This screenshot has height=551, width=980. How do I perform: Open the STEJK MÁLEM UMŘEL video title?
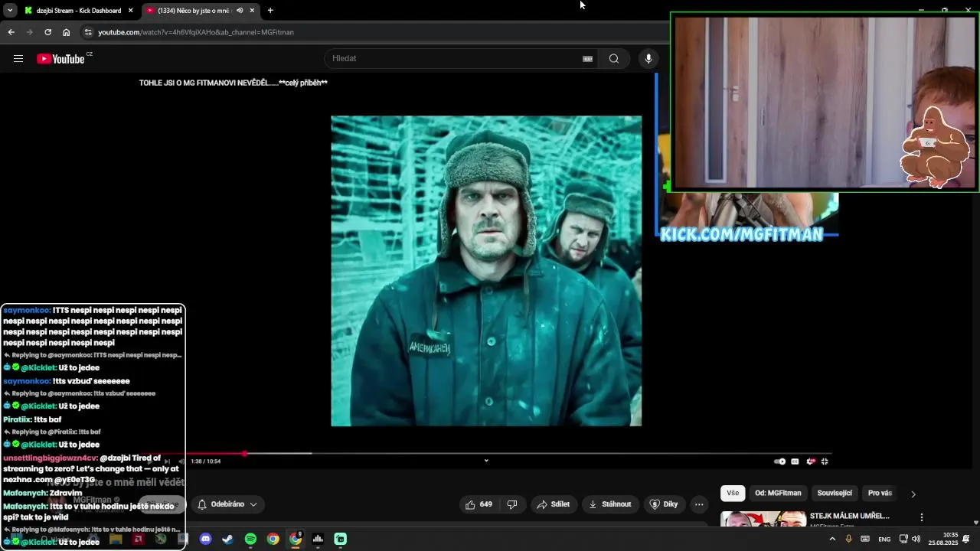tap(849, 517)
